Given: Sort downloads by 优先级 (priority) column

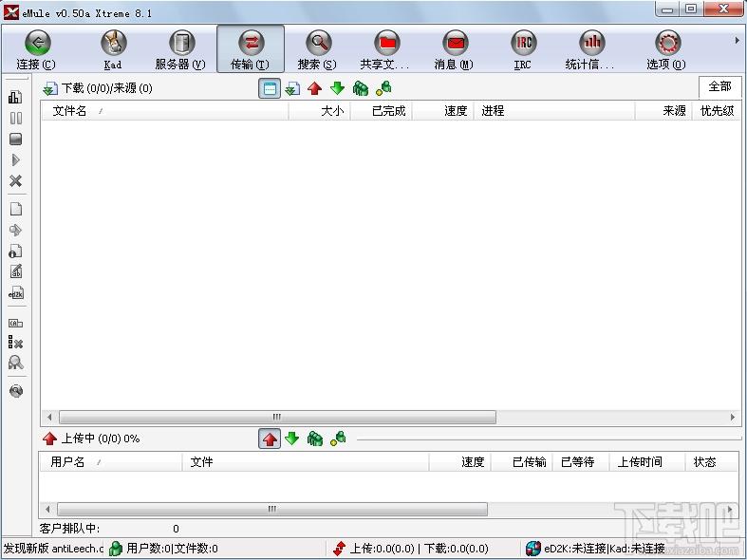Looking at the screenshot, I should (x=717, y=111).
